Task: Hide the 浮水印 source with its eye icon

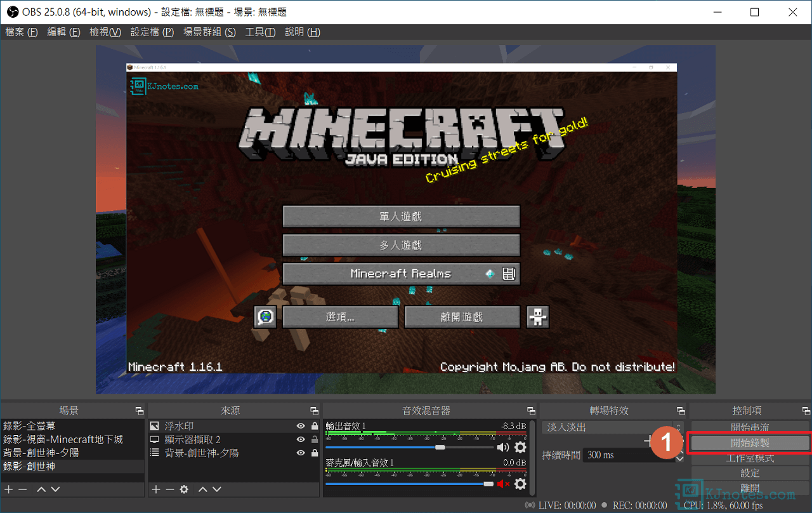Action: coord(301,426)
